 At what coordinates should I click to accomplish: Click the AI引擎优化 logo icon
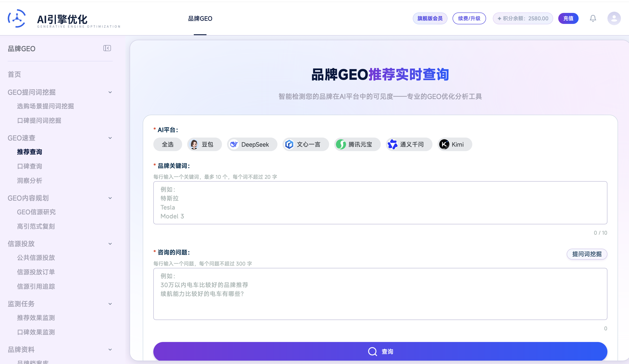pyautogui.click(x=17, y=18)
